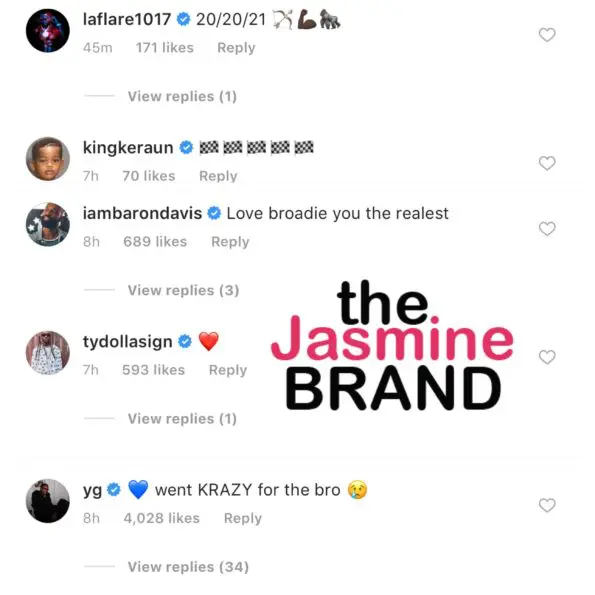Image resolution: width=595 pixels, height=595 pixels.
Task: Like laflare1017's comment with heart icon
Action: coord(547,35)
